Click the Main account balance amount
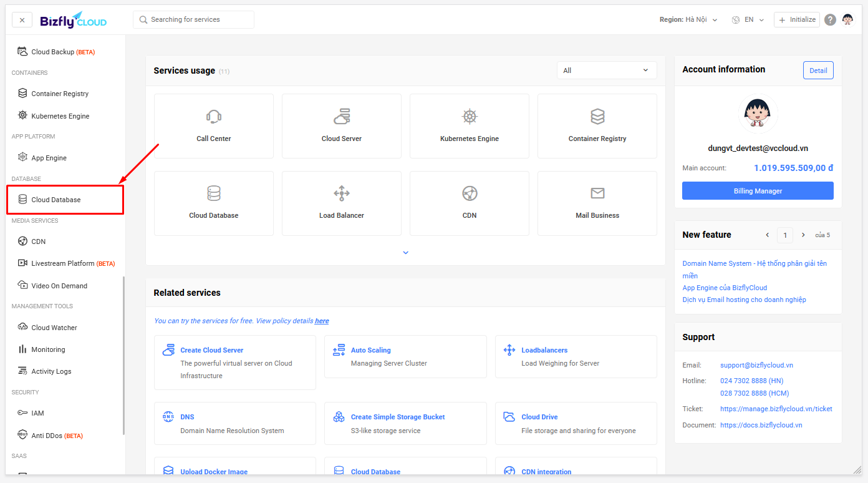 point(794,168)
